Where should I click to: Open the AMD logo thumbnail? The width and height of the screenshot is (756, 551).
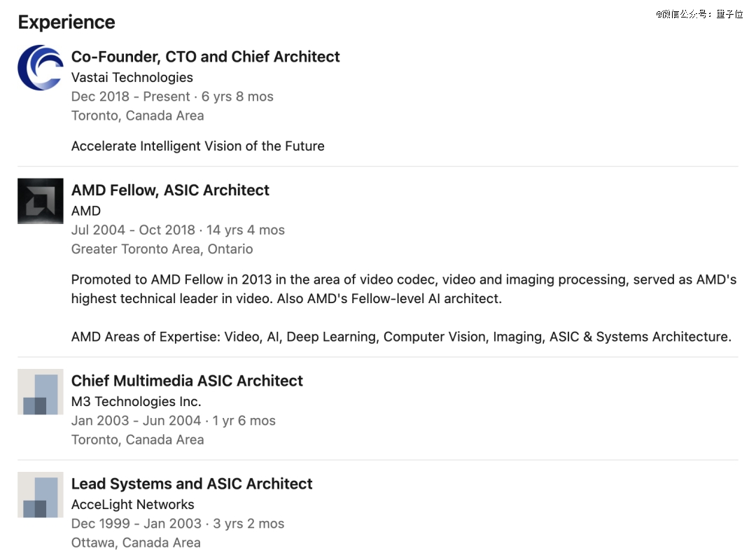tap(41, 201)
